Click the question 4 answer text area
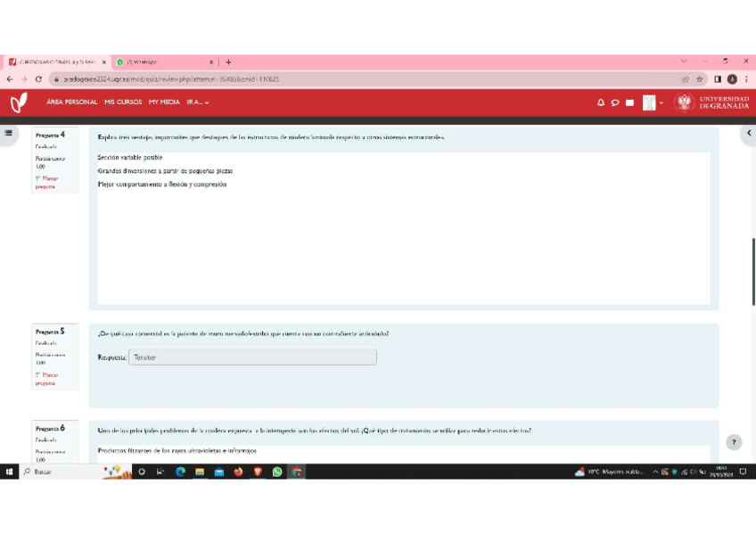 point(404,228)
